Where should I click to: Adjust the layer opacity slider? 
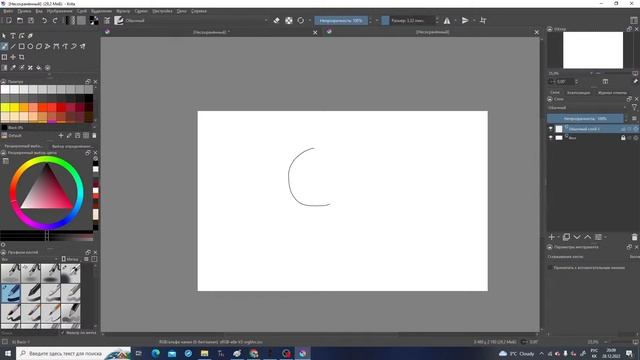click(585, 119)
